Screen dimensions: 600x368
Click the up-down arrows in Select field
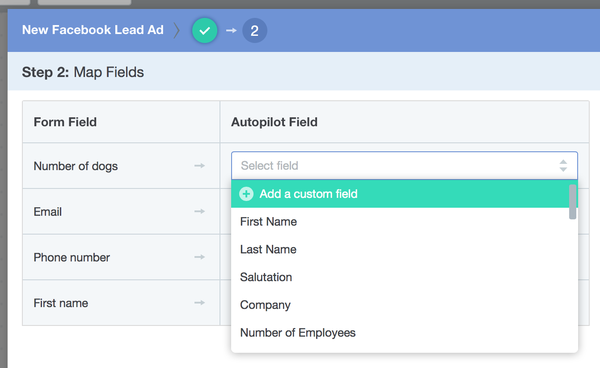tap(563, 166)
